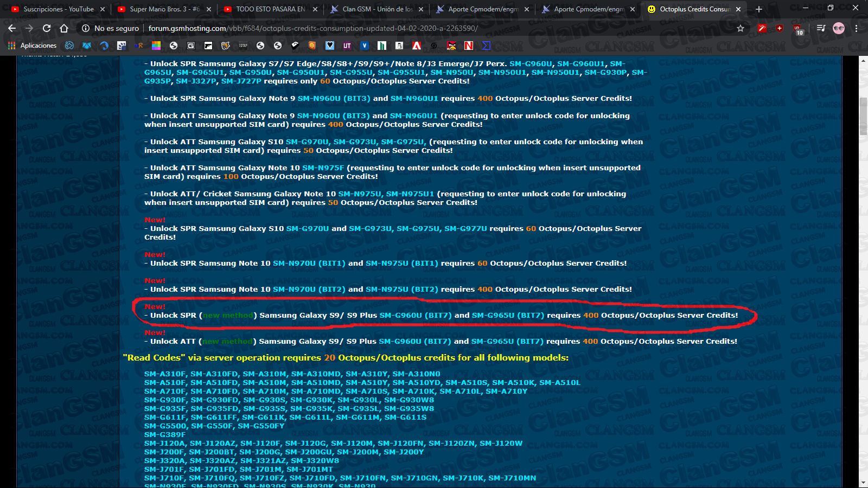
Task: Open the media control music-list icon
Action: [x=821, y=28]
